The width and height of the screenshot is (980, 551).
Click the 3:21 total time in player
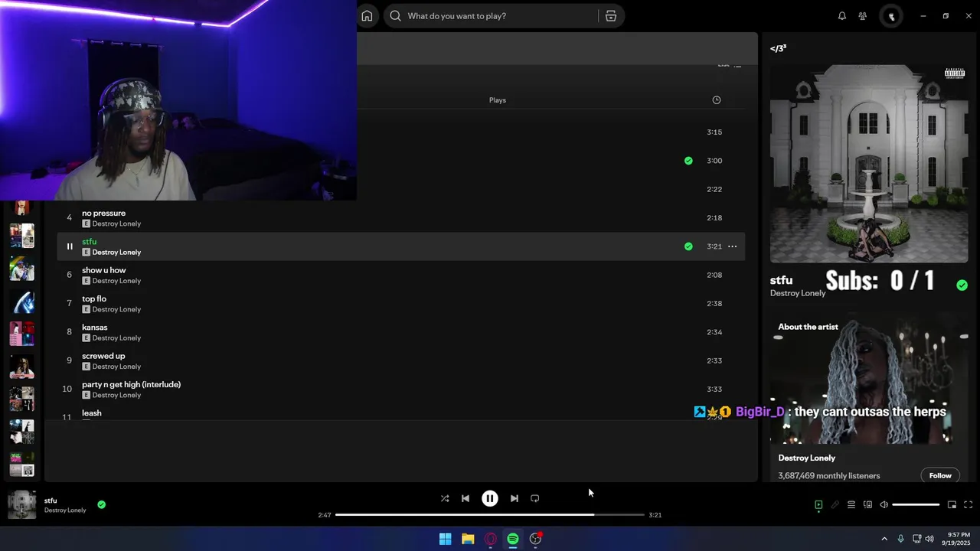(655, 515)
